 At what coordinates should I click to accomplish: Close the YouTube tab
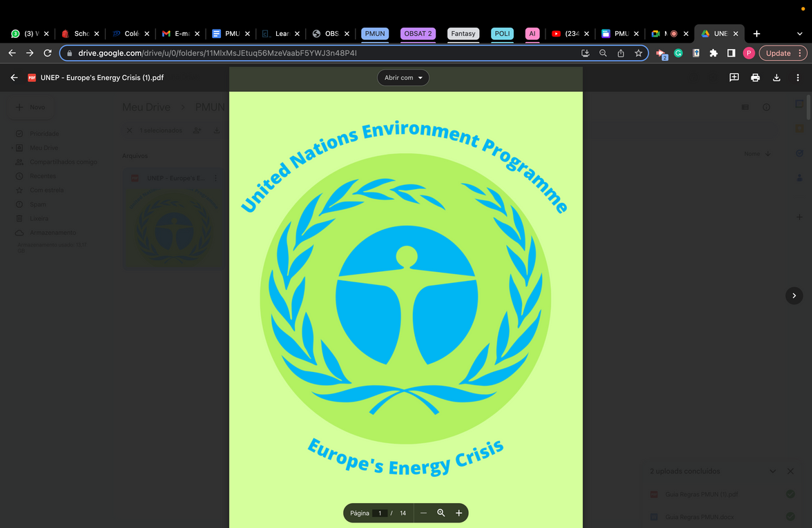[586, 34]
